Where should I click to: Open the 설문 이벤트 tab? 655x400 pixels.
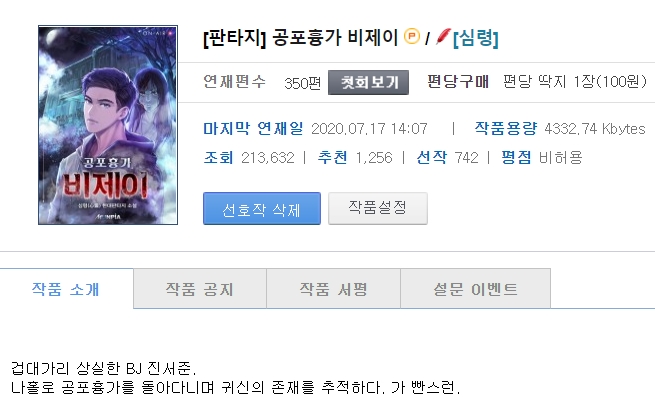pos(475,289)
